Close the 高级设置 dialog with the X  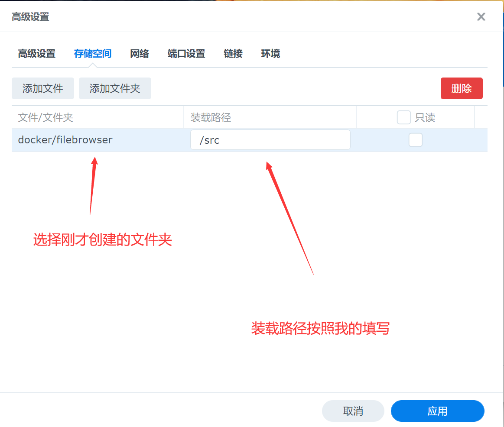[x=481, y=17]
